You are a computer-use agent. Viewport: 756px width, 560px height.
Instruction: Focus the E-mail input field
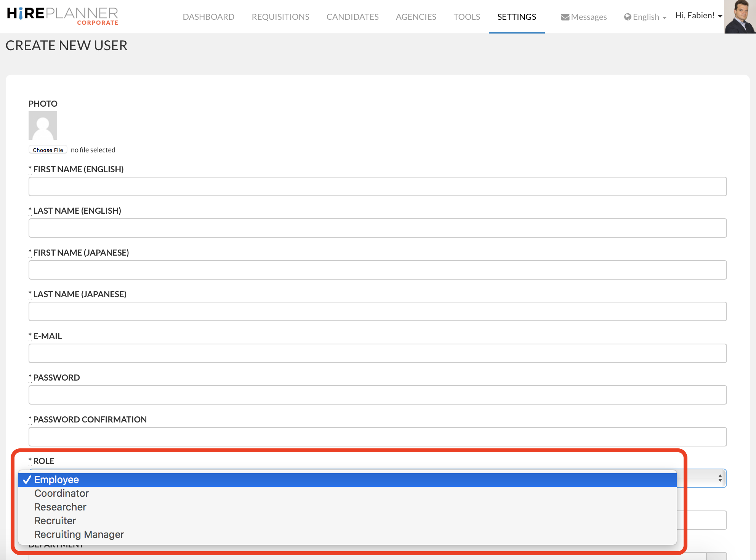coord(377,354)
